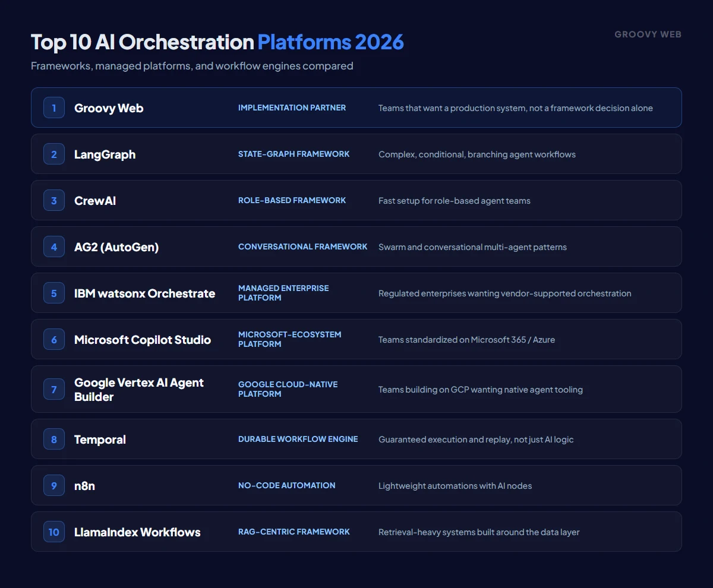Select the 'AG2 (AutoGen)' platform name

(x=116, y=247)
